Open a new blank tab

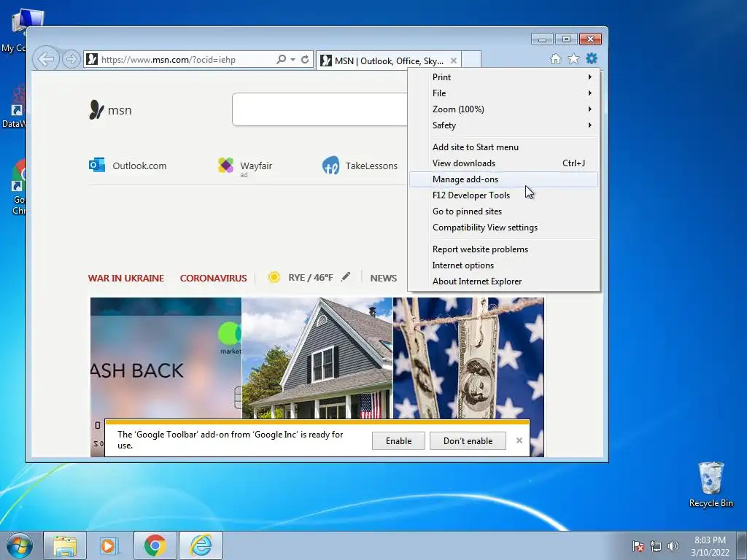click(x=471, y=60)
